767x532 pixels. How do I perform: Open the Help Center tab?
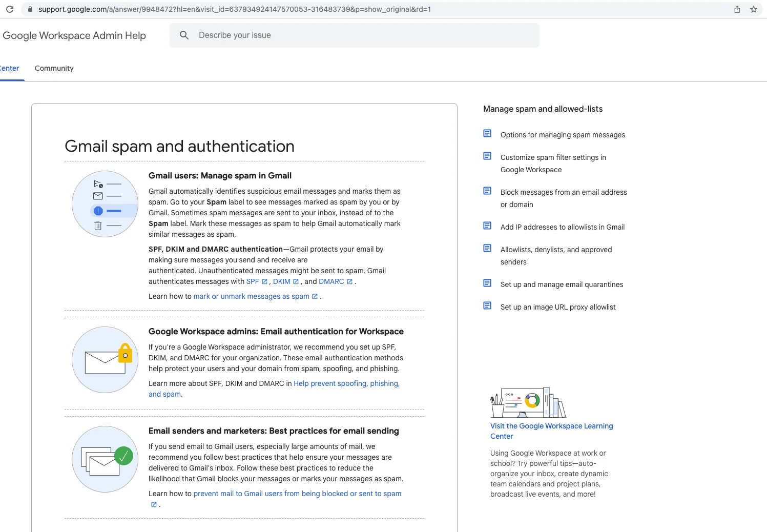tap(9, 68)
